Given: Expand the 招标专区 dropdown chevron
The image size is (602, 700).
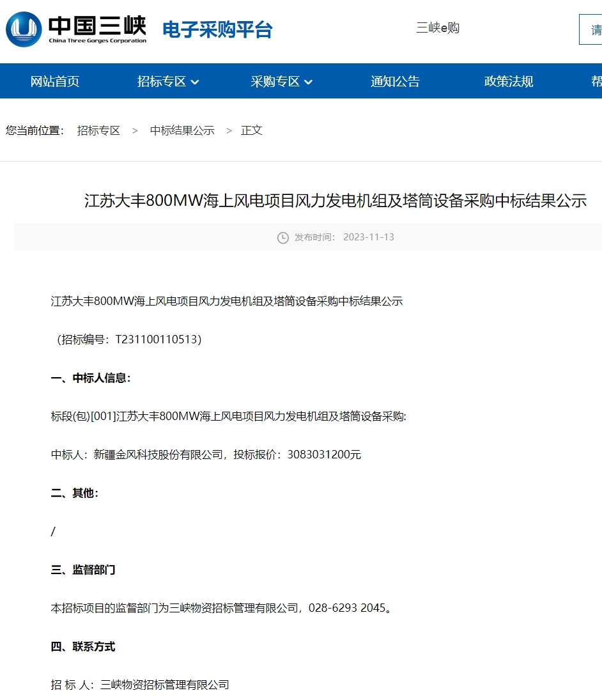Looking at the screenshot, I should tap(195, 82).
